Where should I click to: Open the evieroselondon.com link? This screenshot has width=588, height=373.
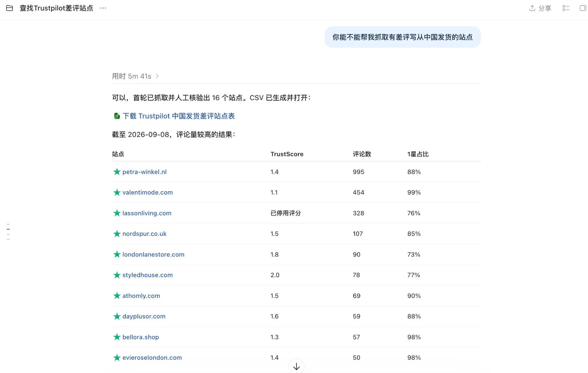152,358
